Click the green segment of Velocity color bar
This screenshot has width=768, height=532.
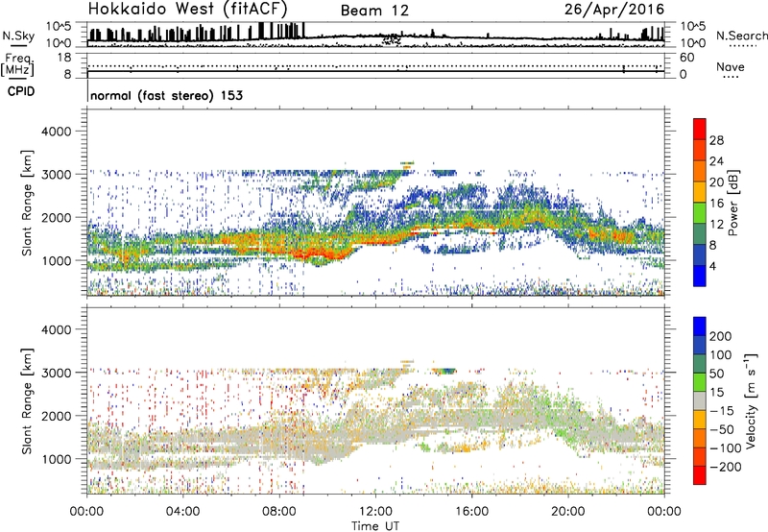[x=700, y=382]
